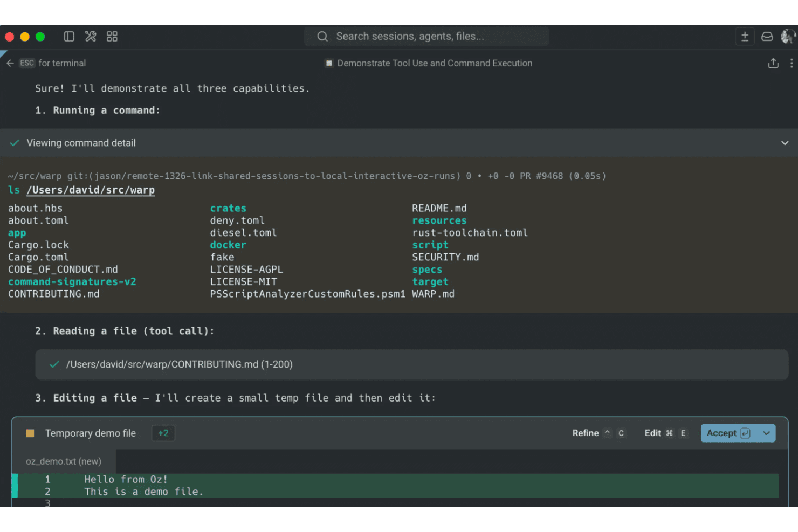This screenshot has width=798, height=532.
Task: Click the checkmark beside the CONTRIBUTING.md path
Action: click(x=54, y=364)
